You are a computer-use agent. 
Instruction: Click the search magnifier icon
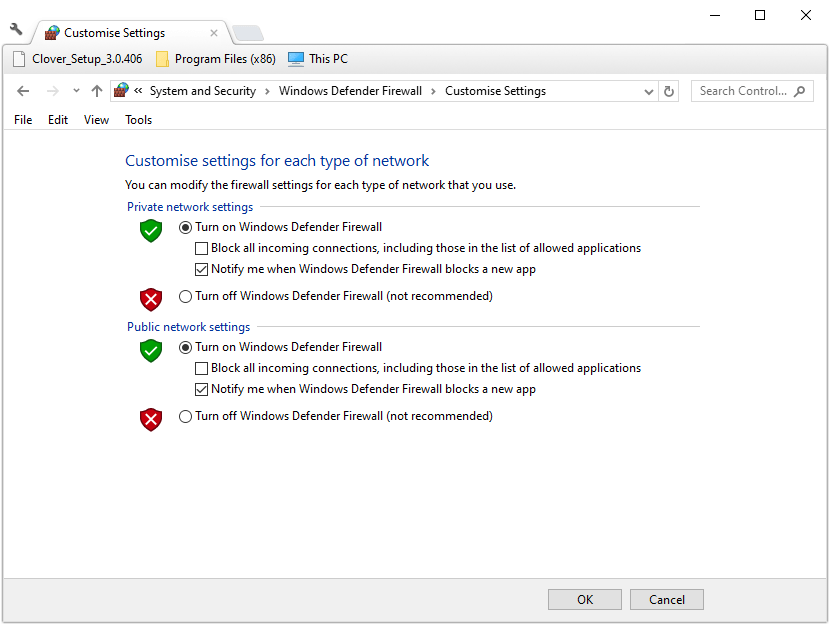click(x=800, y=91)
